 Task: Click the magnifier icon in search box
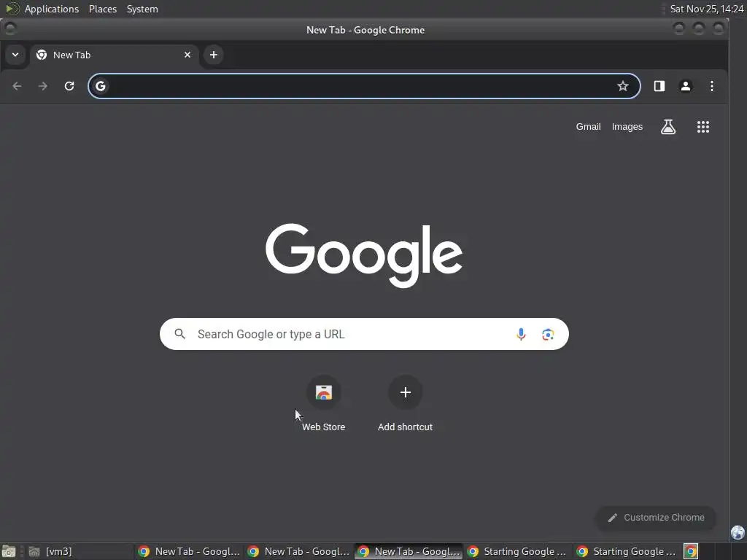click(x=179, y=334)
